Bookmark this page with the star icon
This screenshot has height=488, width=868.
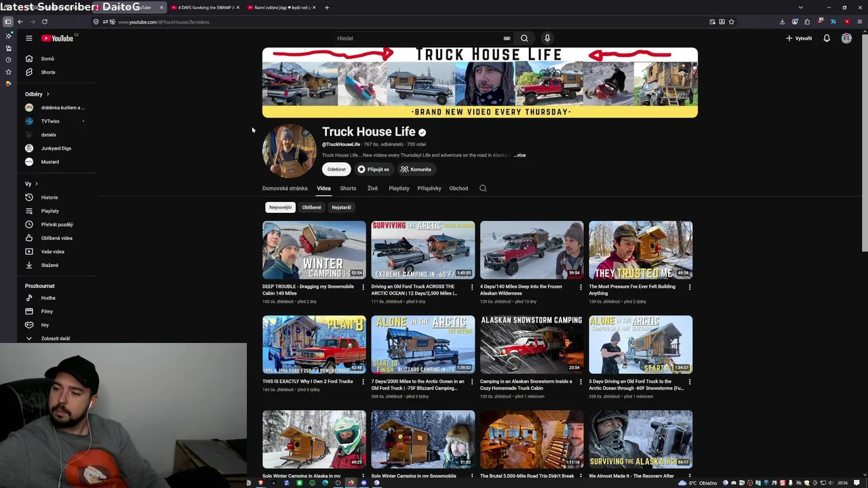(x=731, y=22)
